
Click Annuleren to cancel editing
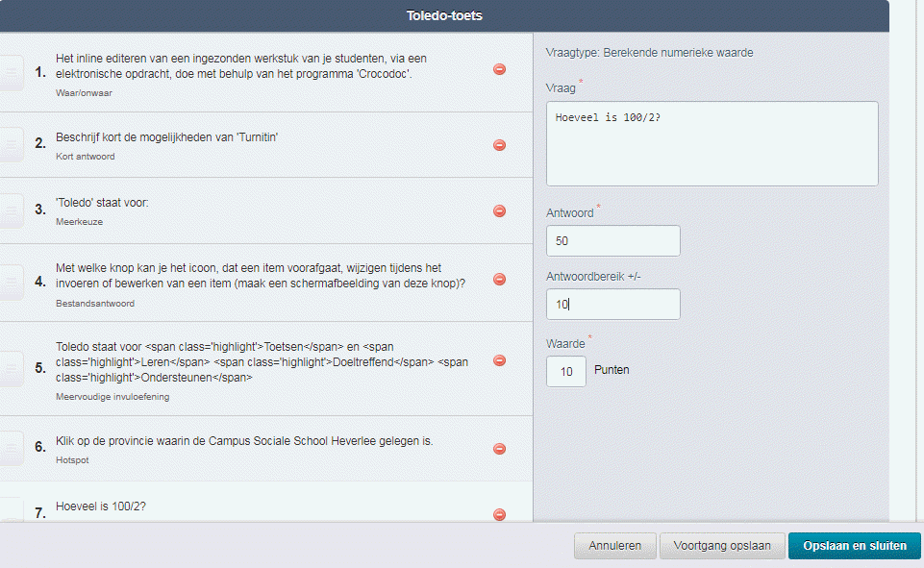click(614, 546)
